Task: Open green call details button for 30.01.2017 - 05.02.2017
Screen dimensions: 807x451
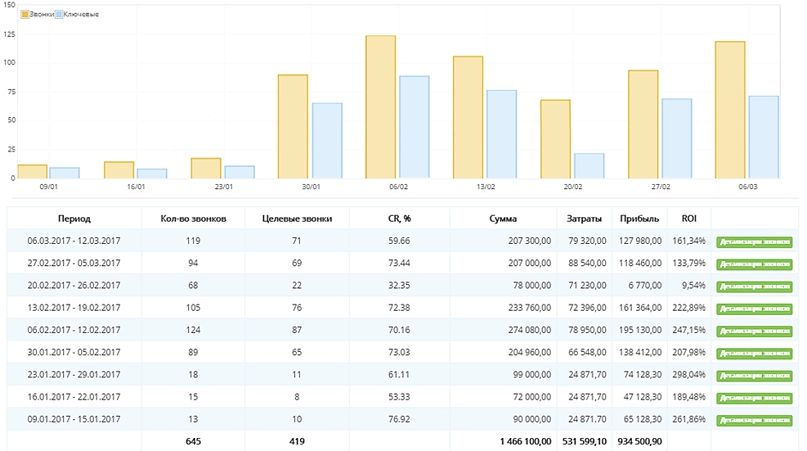Action: click(754, 353)
